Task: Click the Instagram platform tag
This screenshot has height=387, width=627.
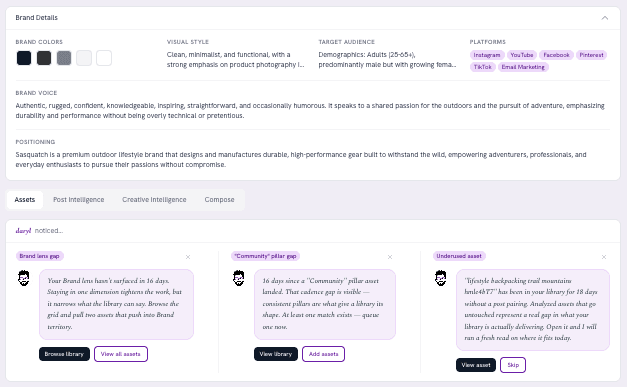Action: pyautogui.click(x=487, y=55)
